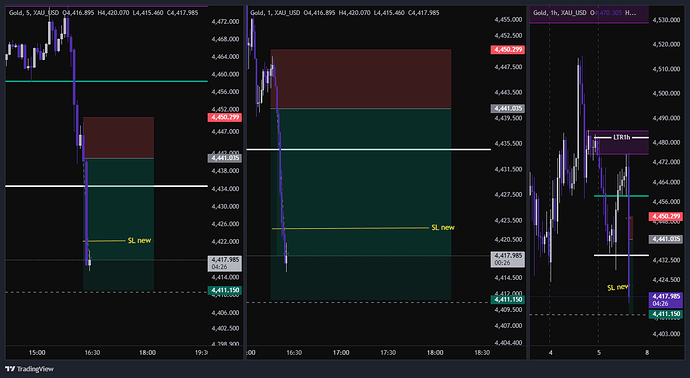The width and height of the screenshot is (690, 378).
Task: Select the green profit zone on 1-minute chart
Action: [x=361, y=204]
